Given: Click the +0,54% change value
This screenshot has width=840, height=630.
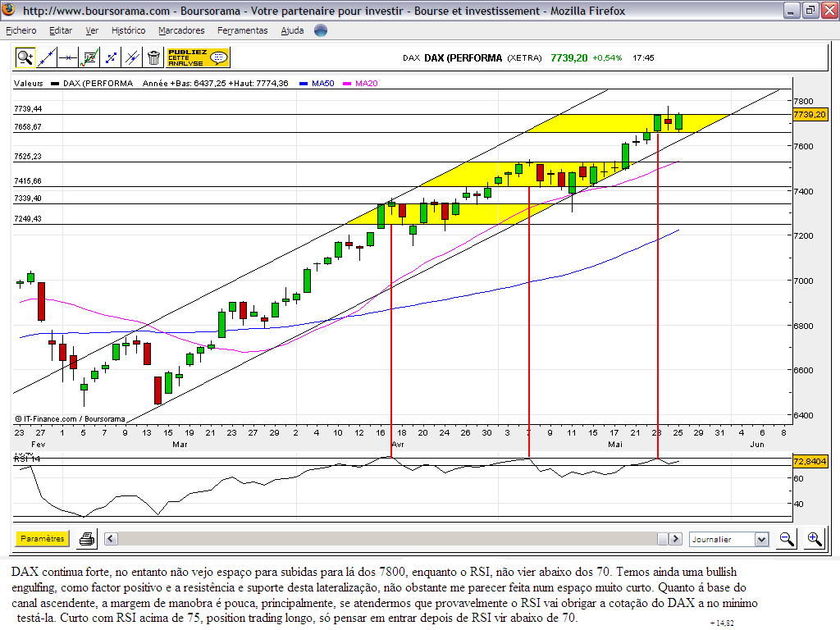Looking at the screenshot, I should (607, 58).
